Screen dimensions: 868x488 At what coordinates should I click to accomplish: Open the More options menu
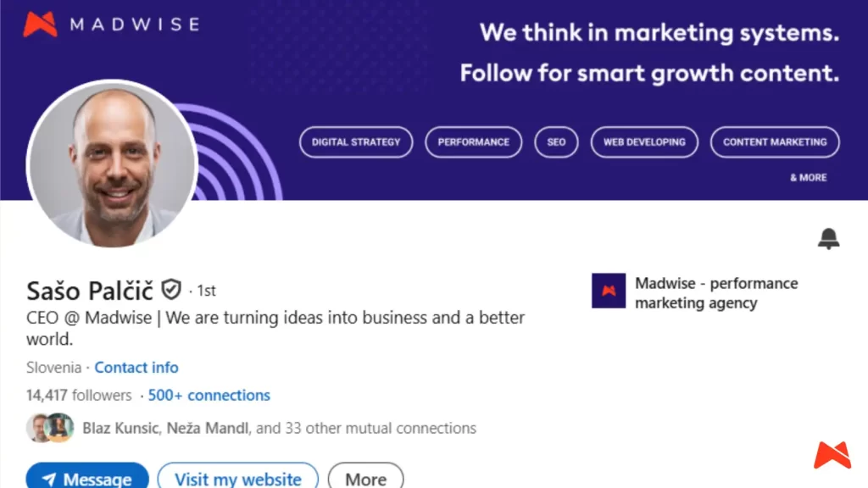point(365,479)
